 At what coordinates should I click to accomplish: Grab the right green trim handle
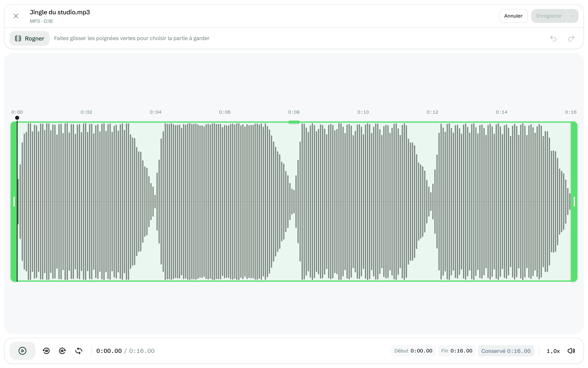click(x=574, y=202)
